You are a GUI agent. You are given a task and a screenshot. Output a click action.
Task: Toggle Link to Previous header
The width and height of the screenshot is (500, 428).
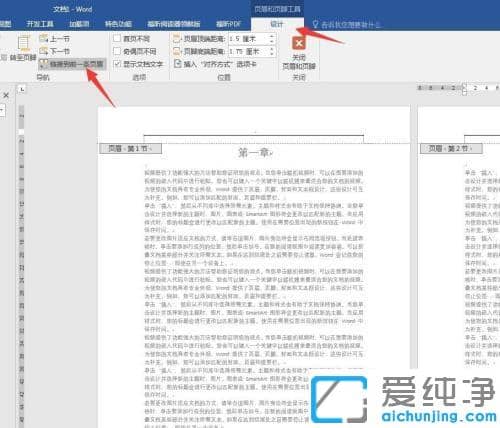tap(72, 64)
